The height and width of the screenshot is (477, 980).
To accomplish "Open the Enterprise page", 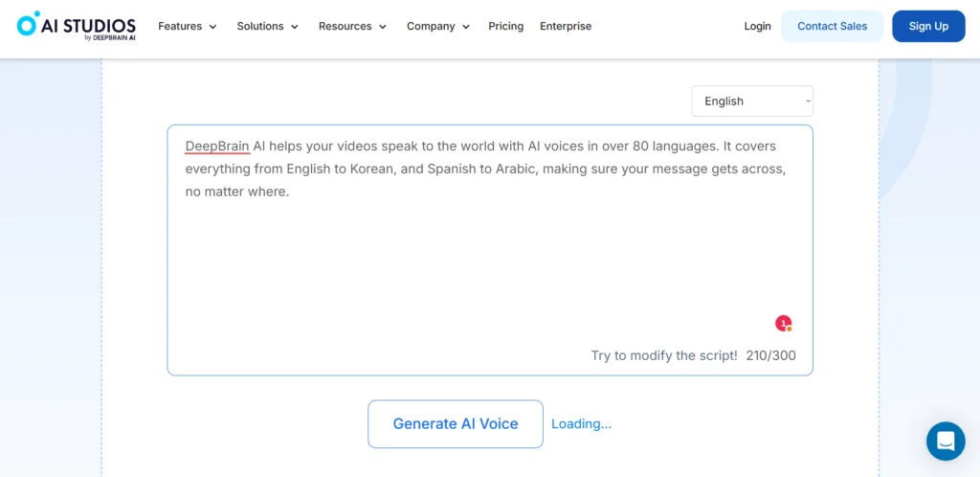I will (x=566, y=26).
